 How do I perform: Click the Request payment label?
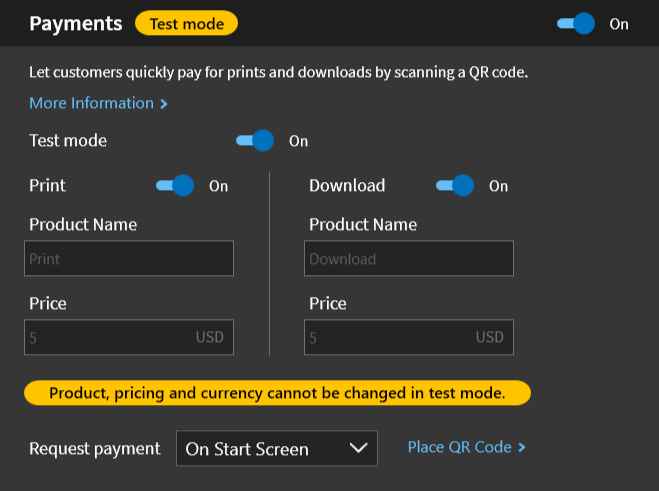point(95,449)
